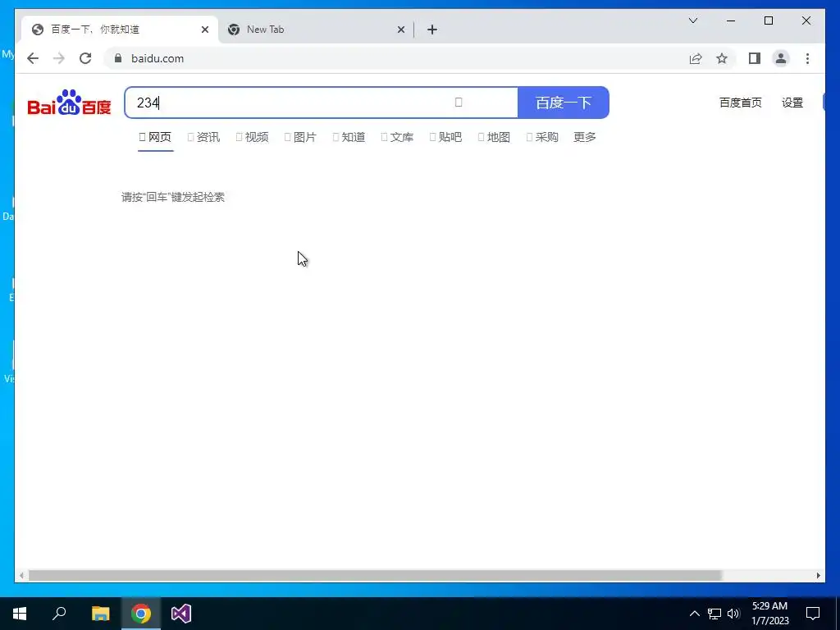840x630 pixels.
Task: Select the 网页 search category
Action: click(x=155, y=137)
